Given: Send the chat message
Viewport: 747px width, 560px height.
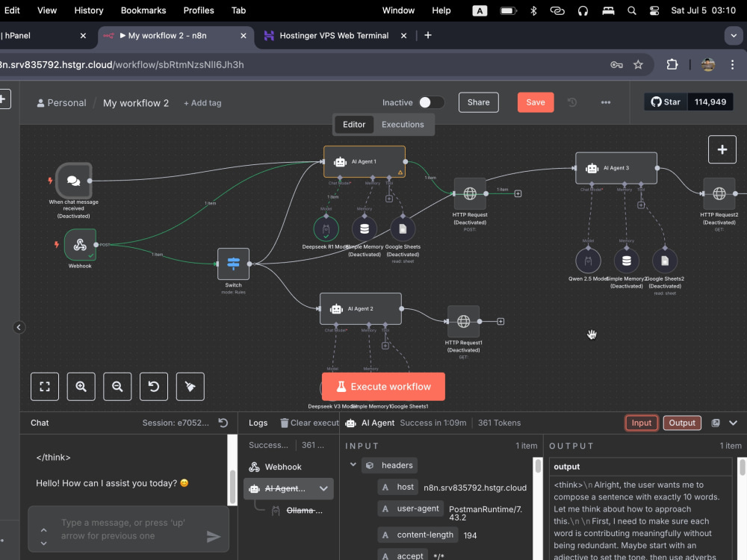Looking at the screenshot, I should tap(214, 537).
